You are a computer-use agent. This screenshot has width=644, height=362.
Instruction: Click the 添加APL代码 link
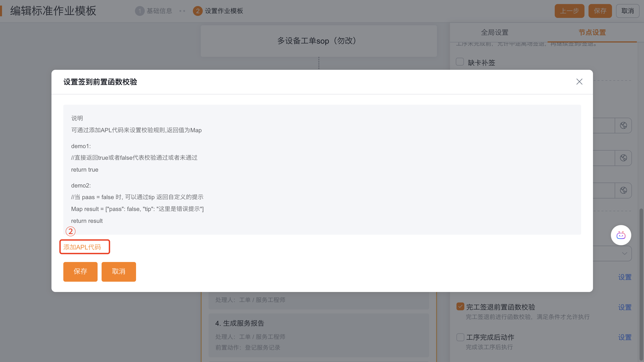[82, 247]
